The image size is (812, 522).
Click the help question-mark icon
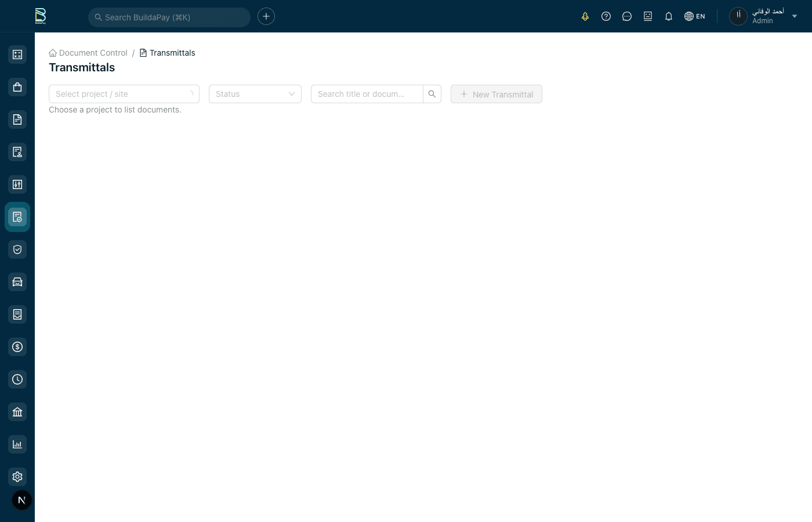[606, 16]
